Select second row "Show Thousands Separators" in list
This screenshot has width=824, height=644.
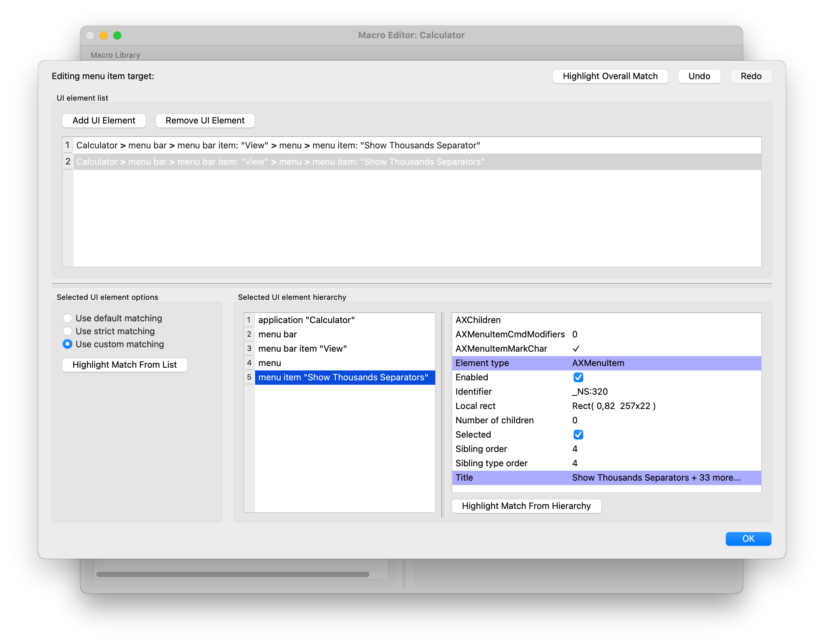click(x=280, y=161)
